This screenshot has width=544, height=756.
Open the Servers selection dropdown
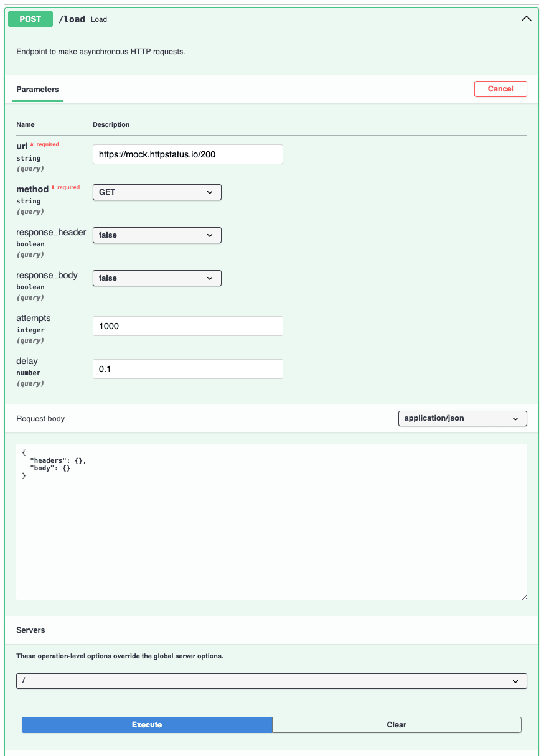point(271,681)
